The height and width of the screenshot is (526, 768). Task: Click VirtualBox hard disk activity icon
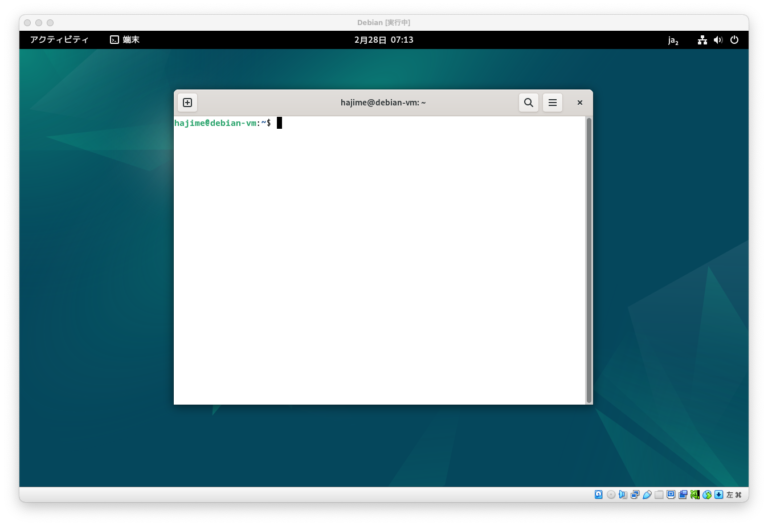click(599, 495)
